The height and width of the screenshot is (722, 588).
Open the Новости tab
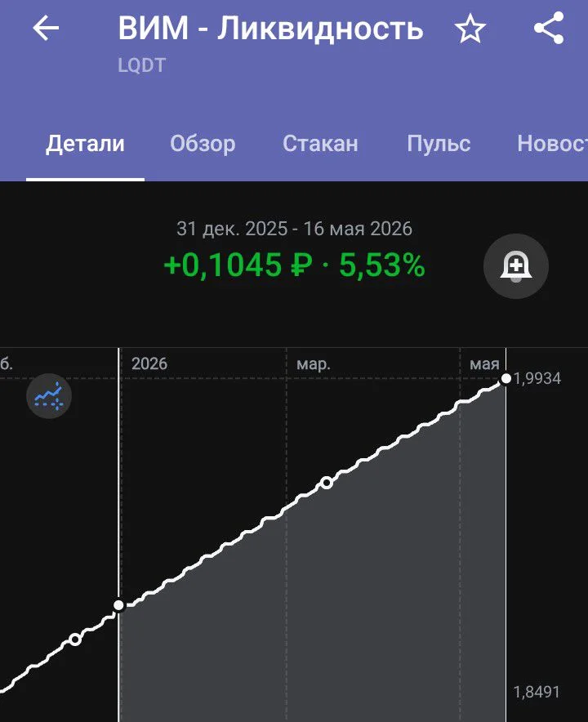click(x=553, y=144)
